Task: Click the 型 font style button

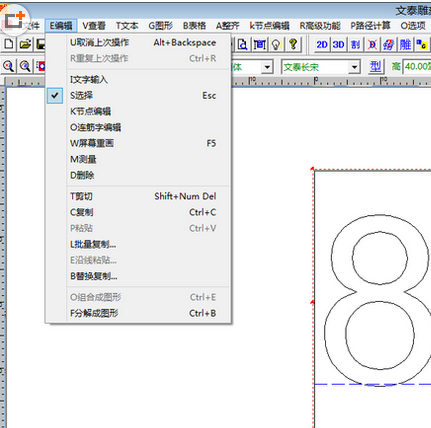Action: [375, 67]
